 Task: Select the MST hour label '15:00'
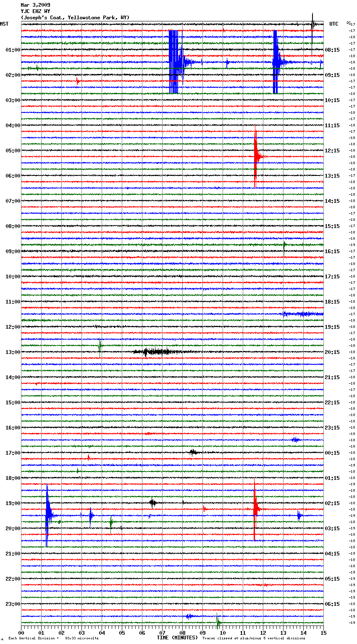13,403
